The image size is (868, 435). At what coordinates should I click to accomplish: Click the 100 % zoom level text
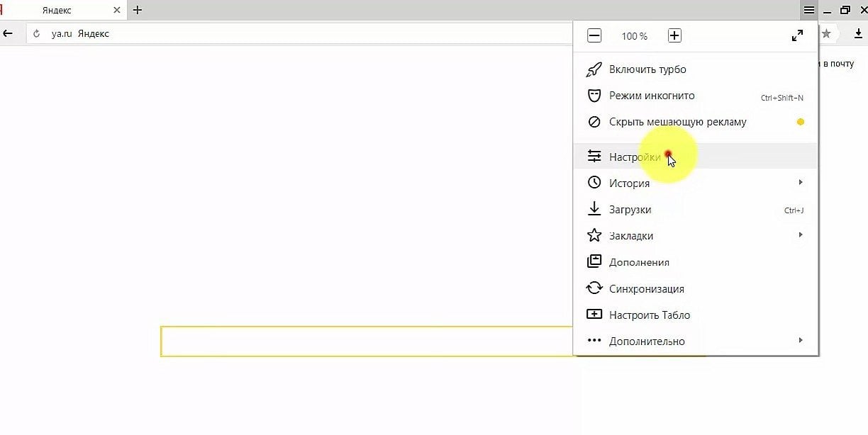(634, 36)
